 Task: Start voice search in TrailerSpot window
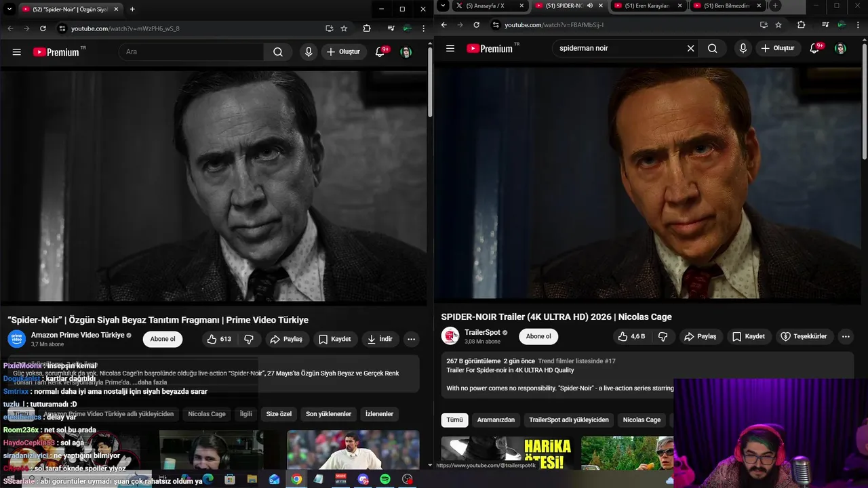coord(743,48)
